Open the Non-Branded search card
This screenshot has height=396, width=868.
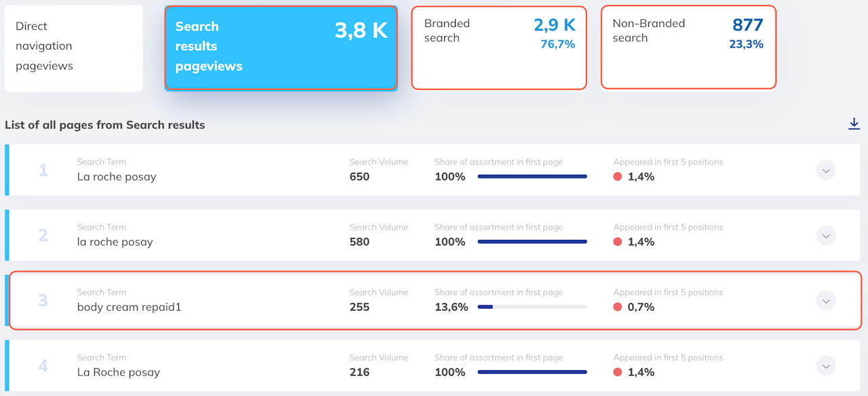(688, 48)
